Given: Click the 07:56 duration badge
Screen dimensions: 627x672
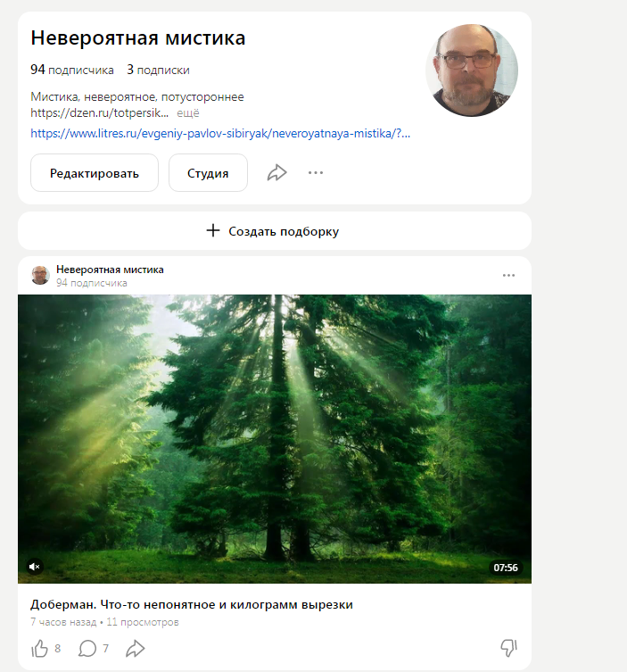Looking at the screenshot, I should tap(506, 568).
